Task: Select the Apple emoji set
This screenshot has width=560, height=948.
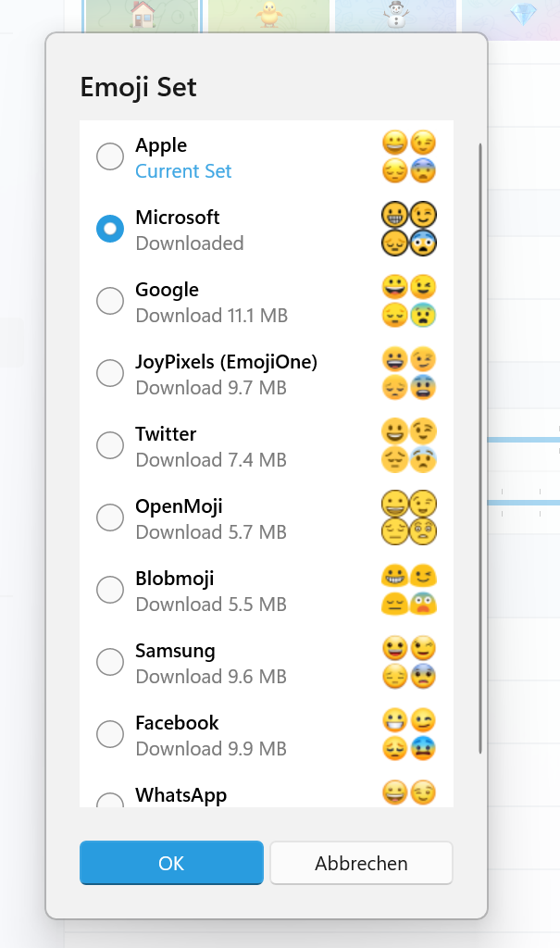Action: [x=110, y=156]
